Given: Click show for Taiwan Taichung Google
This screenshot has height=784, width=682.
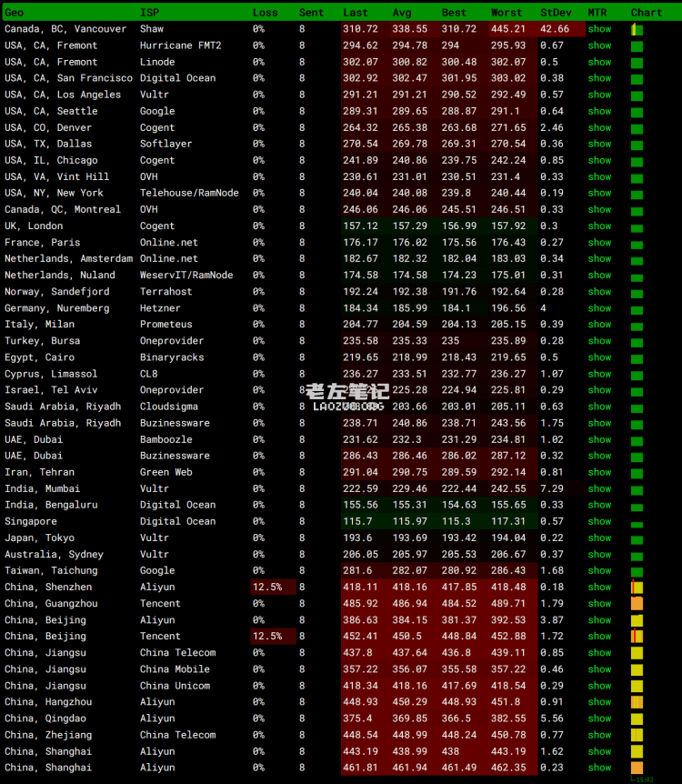Looking at the screenshot, I should point(599,570).
